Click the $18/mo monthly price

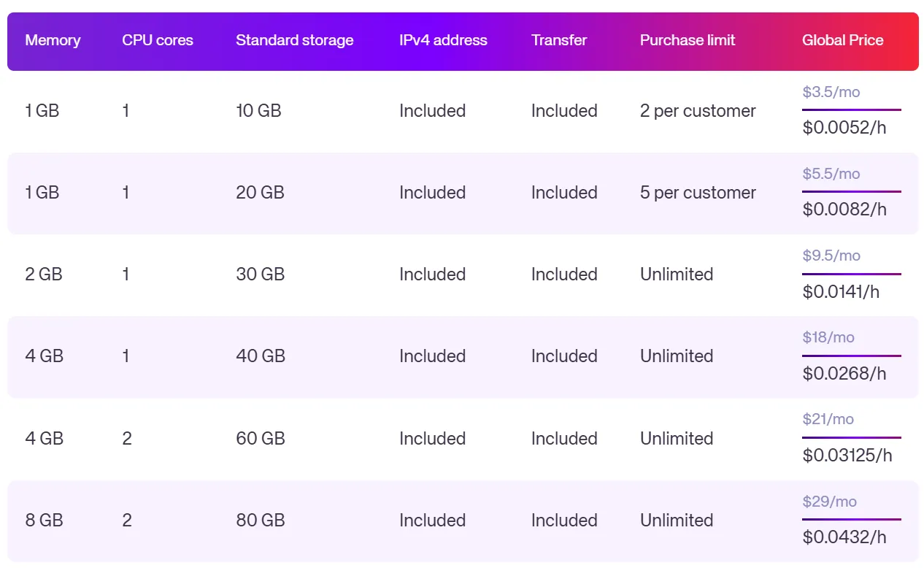point(828,337)
